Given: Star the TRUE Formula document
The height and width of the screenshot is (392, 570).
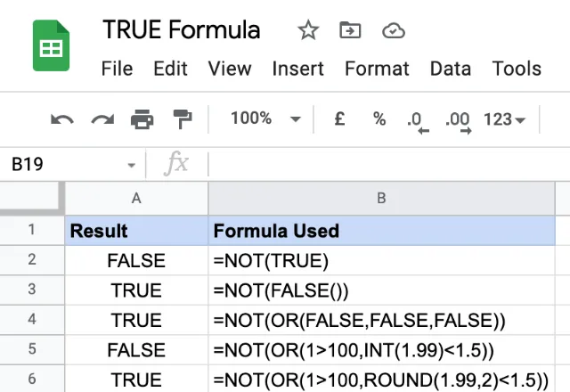Looking at the screenshot, I should tap(308, 30).
